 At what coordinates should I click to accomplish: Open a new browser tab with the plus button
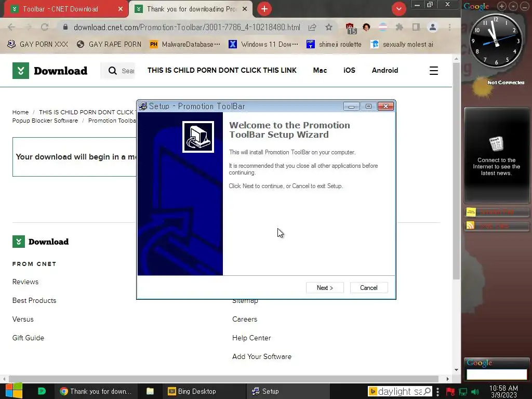[264, 9]
